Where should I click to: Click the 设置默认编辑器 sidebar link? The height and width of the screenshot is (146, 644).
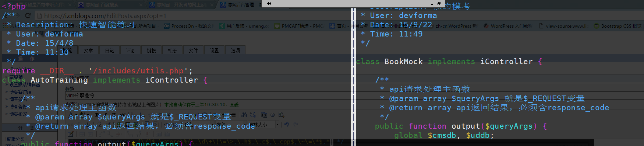pyautogui.click(x=25, y=84)
